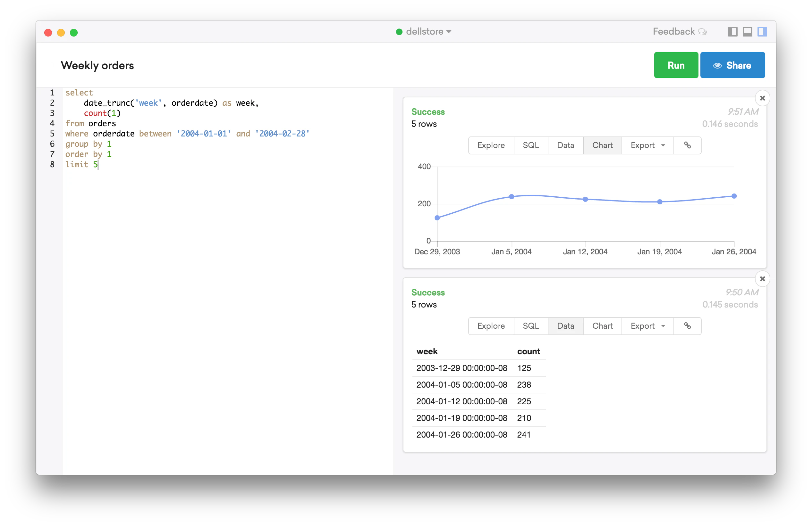Click the green connection status dot
The image size is (812, 526).
point(399,32)
